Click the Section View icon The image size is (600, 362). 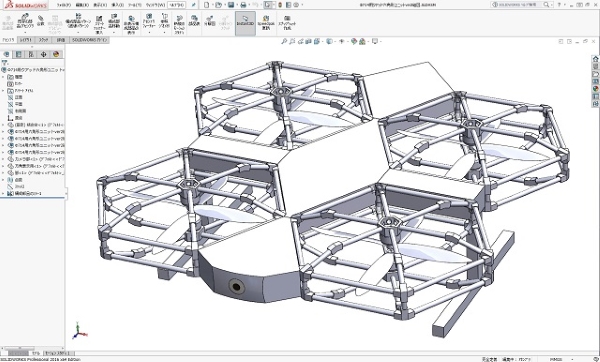pos(308,41)
